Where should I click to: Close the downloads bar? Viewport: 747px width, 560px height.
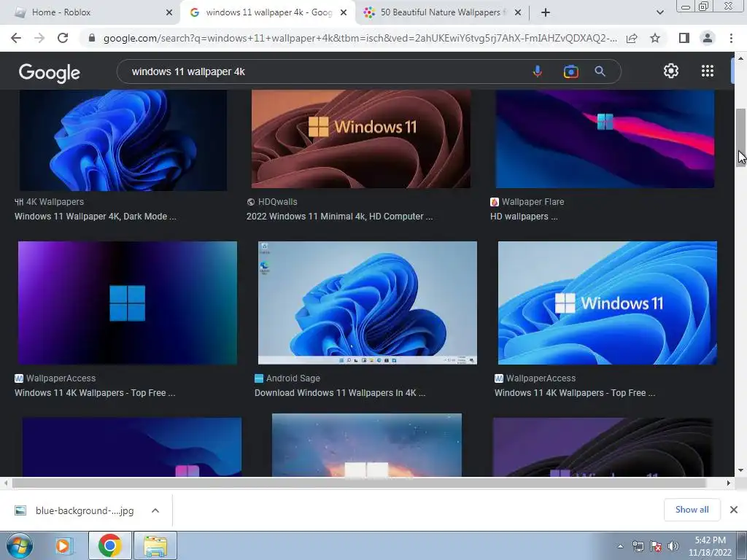[734, 510]
